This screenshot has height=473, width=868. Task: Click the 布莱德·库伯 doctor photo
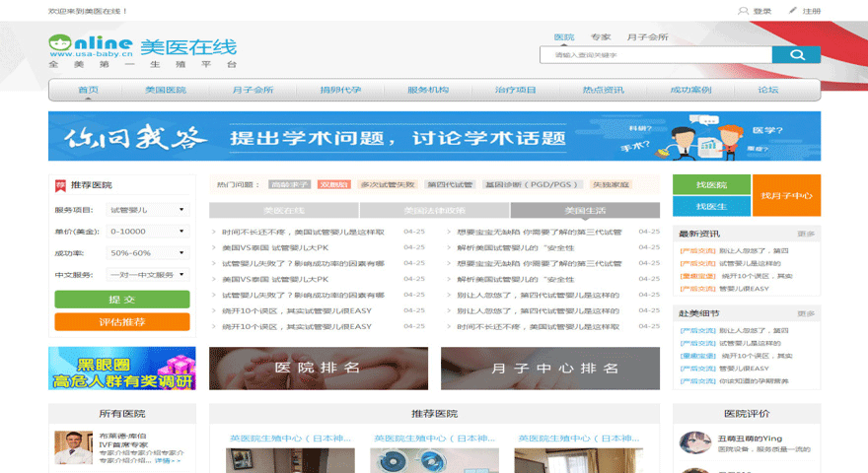[x=74, y=447]
